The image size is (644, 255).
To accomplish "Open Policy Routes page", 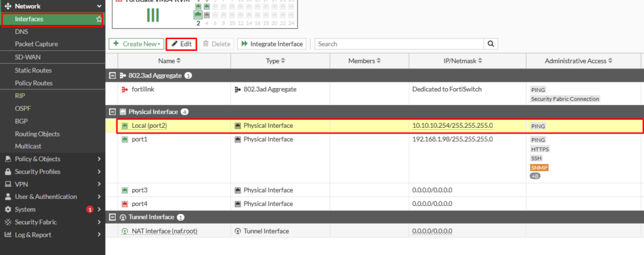I will tap(34, 83).
